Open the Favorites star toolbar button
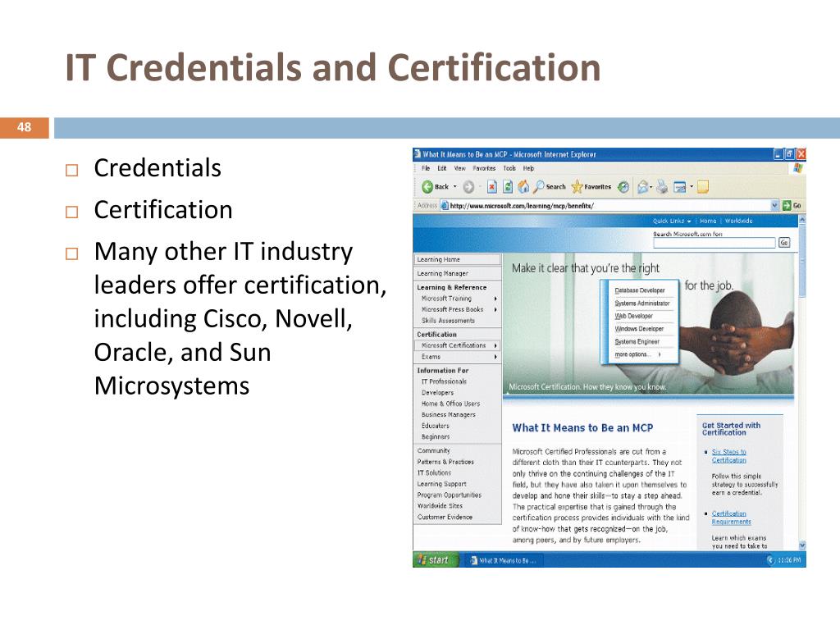840x630 pixels. click(x=591, y=186)
